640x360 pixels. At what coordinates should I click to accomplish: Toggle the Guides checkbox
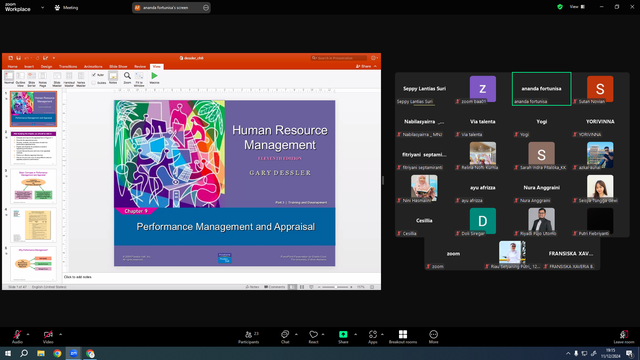coord(94,83)
